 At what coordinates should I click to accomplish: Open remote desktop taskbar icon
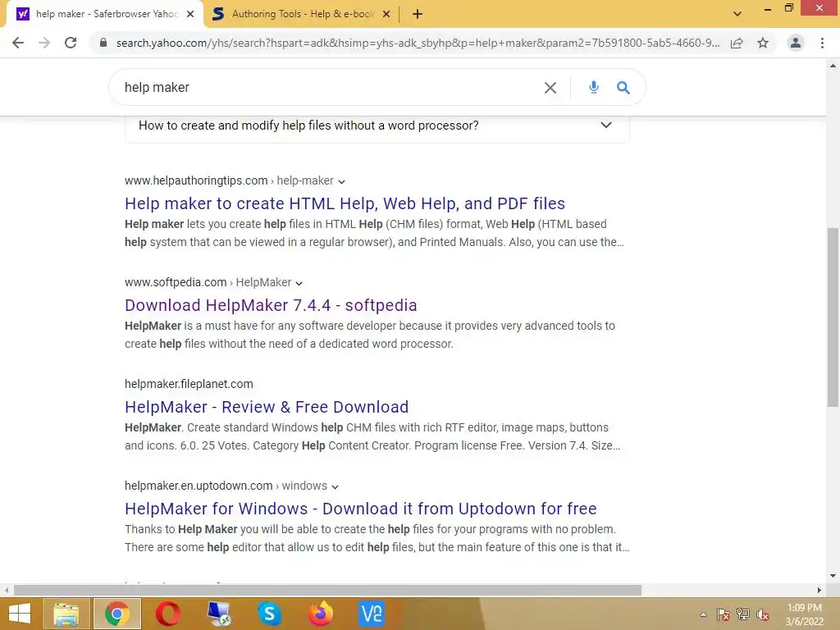218,614
